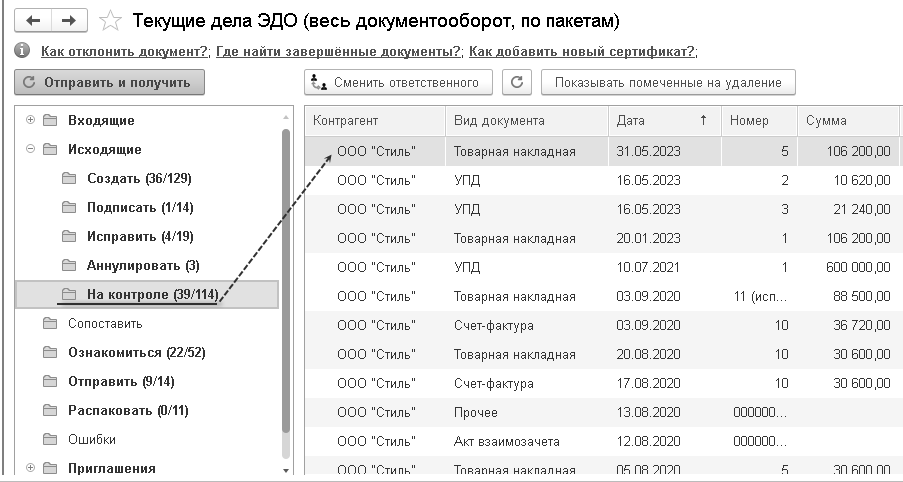The height and width of the screenshot is (482, 903).
Task: Sort by 'Сумма' column header
Action: pos(848,120)
